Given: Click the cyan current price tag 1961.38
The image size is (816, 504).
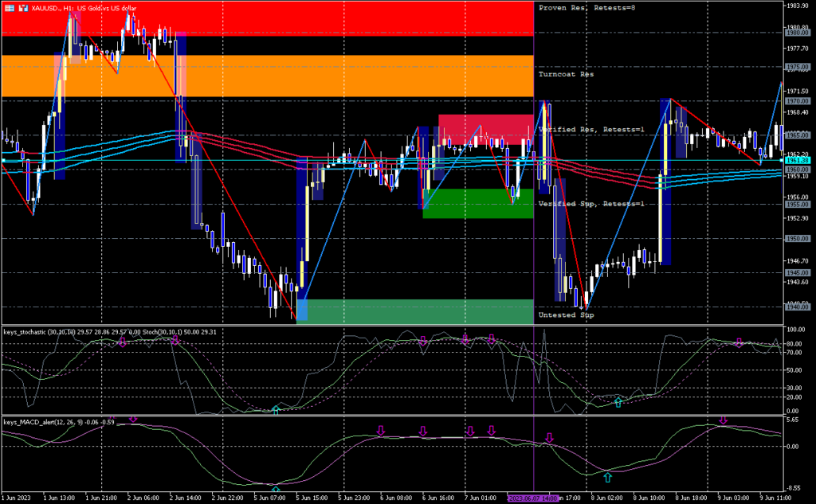Looking at the screenshot, I should tap(797, 161).
